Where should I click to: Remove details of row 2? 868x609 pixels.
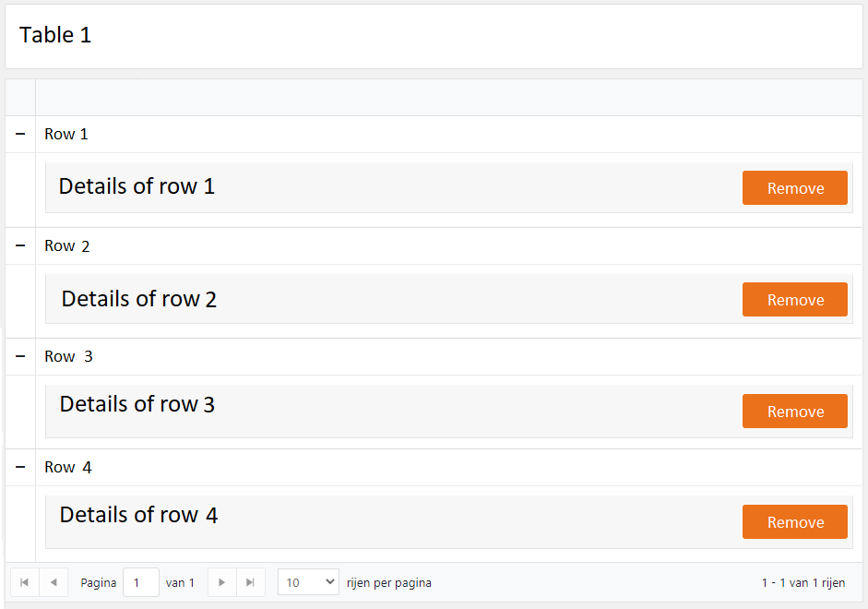tap(794, 300)
